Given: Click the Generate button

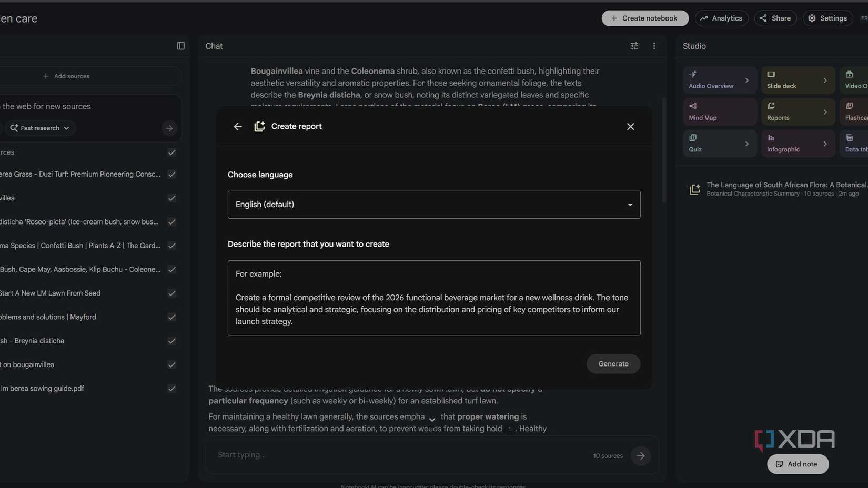Looking at the screenshot, I should (x=613, y=364).
